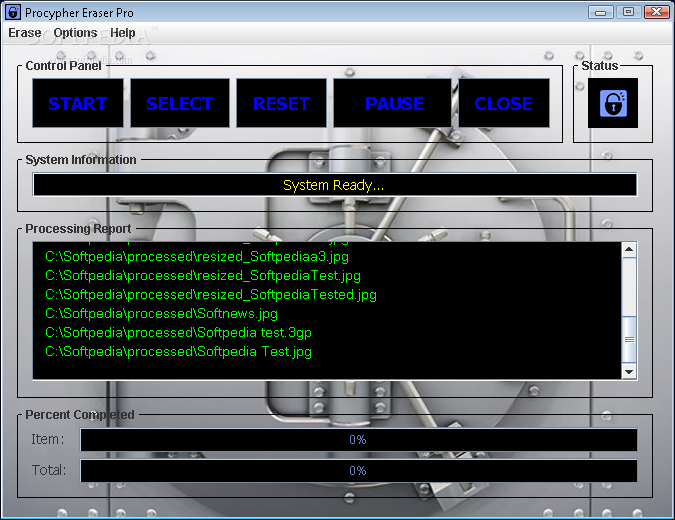Minimize the Procypher Eraser Pro window
Screen dimensions: 675x520
pos(601,12)
